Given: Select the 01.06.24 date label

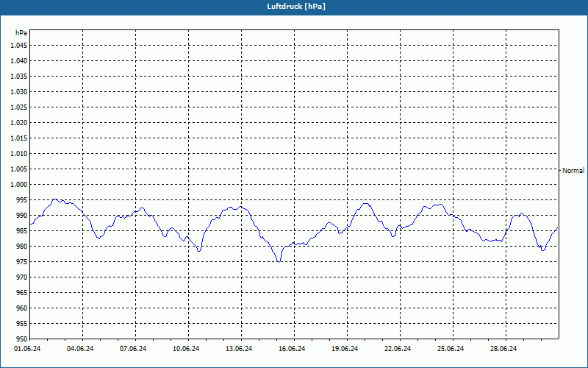Looking at the screenshot, I should (x=27, y=349).
